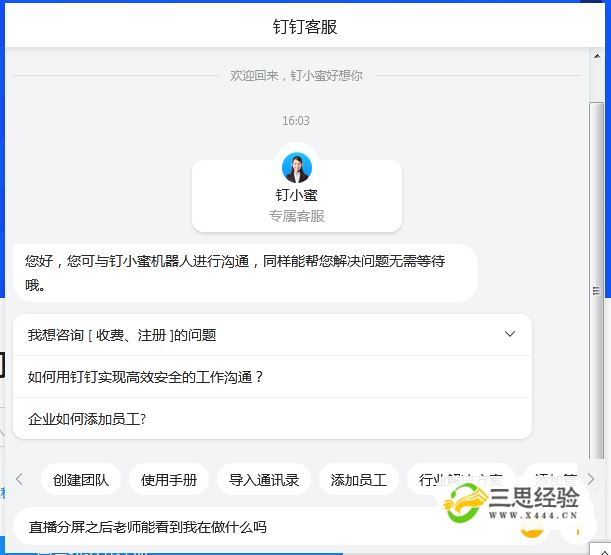Click the 16:03 timestamp

coord(296,121)
